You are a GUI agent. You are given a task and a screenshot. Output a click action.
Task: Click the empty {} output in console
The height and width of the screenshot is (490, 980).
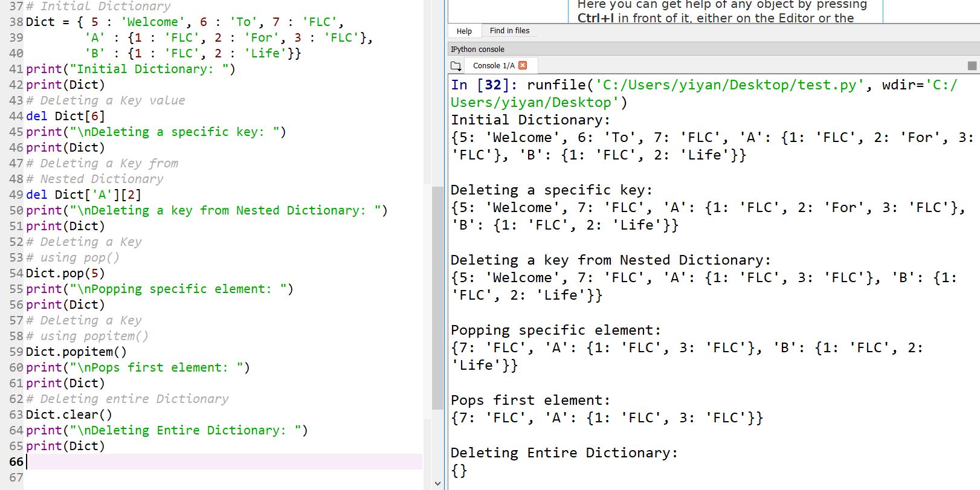tap(459, 471)
